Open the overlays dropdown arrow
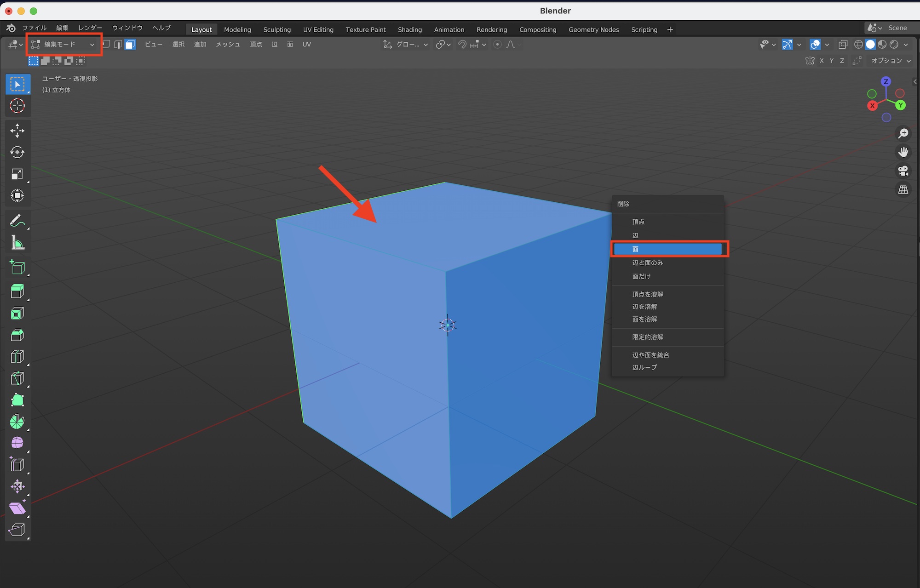920x588 pixels. pos(827,45)
